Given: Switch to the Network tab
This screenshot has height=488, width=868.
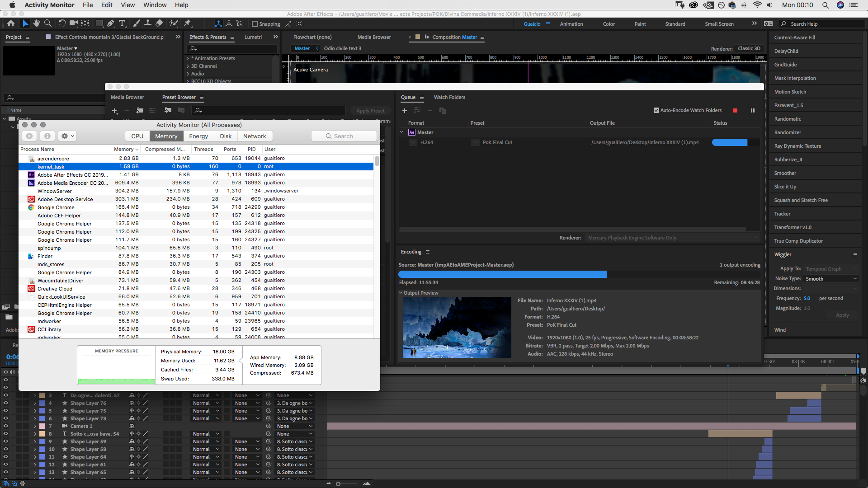Looking at the screenshot, I should click(x=255, y=136).
